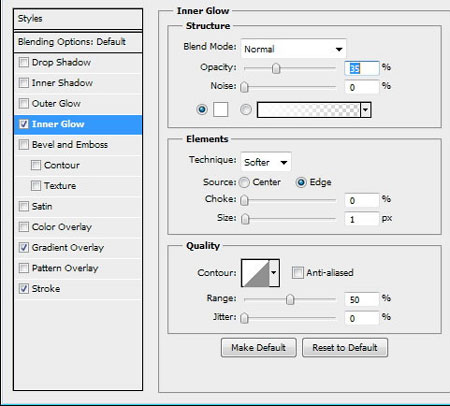
Task: Select the gradient glow radio button
Action: tap(246, 109)
